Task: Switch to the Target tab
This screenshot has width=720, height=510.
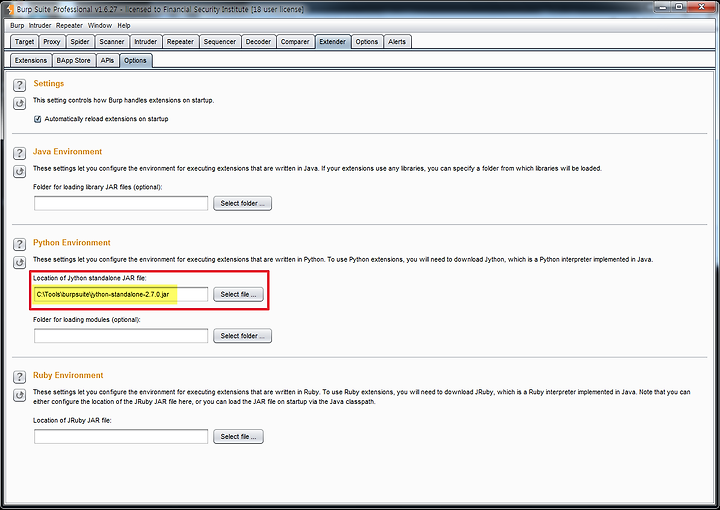Action: point(24,41)
